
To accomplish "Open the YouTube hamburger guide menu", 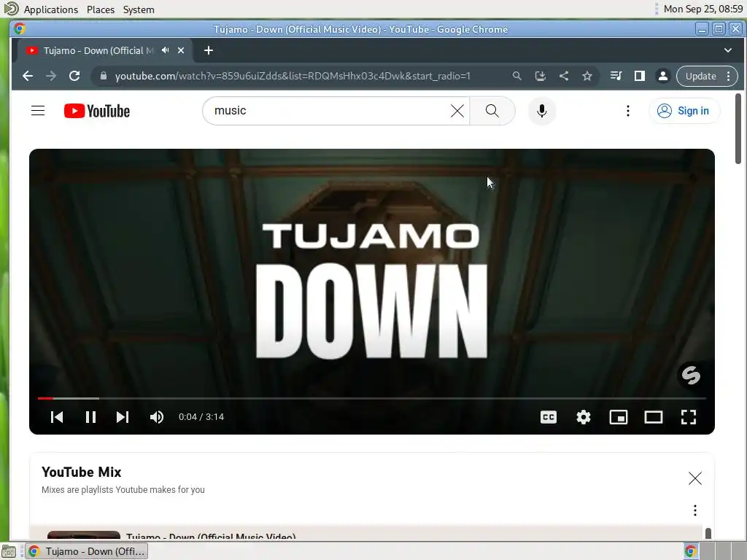I will (38, 111).
